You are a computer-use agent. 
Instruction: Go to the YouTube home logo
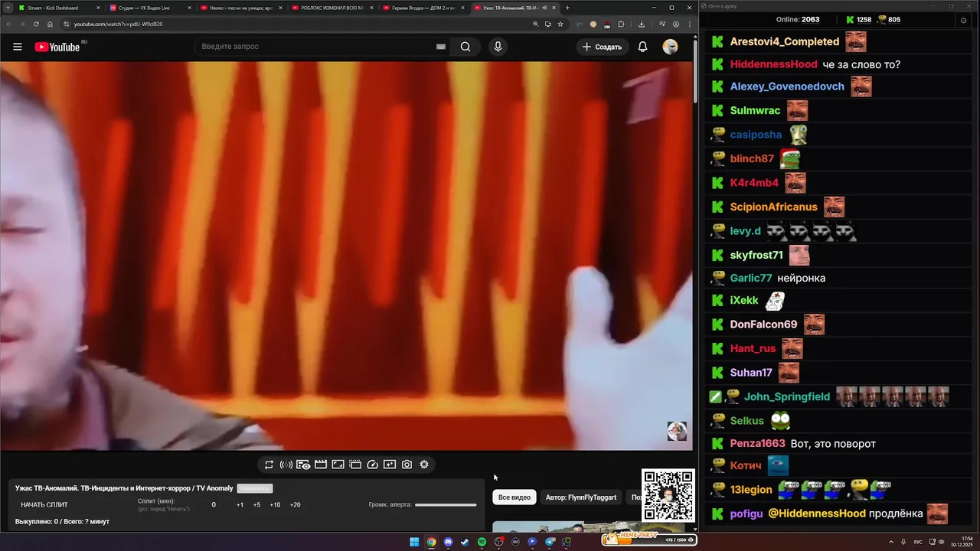pos(57,47)
